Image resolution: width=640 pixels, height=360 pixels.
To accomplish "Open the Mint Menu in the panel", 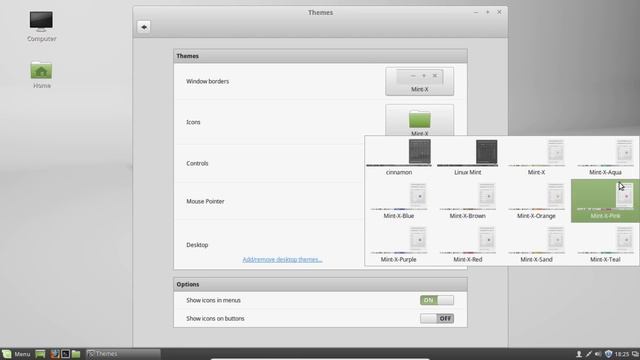I will tap(16, 354).
